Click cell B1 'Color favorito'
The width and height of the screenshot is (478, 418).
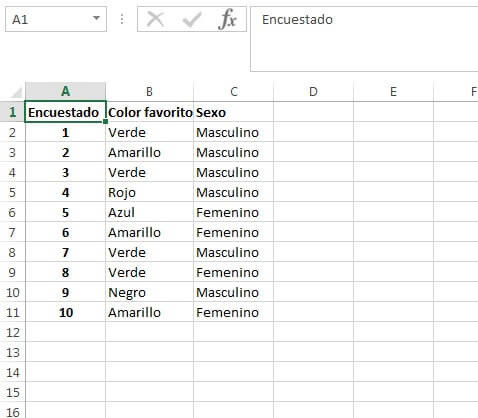[149, 112]
